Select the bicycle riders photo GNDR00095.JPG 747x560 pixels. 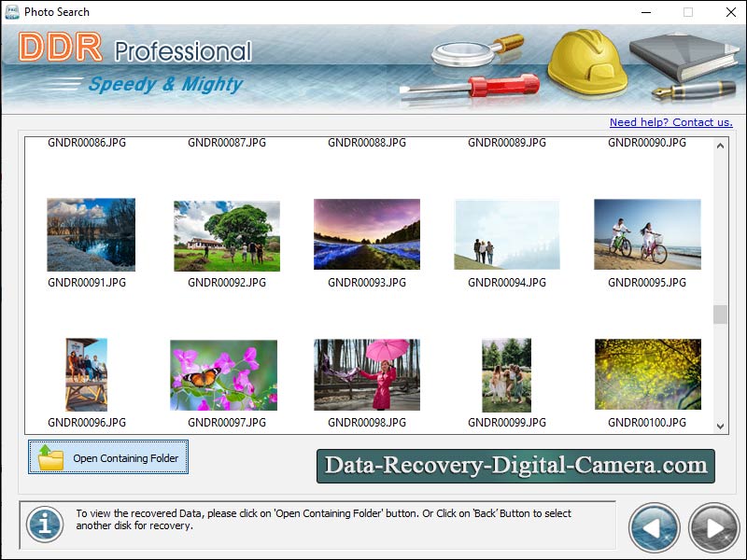click(647, 234)
